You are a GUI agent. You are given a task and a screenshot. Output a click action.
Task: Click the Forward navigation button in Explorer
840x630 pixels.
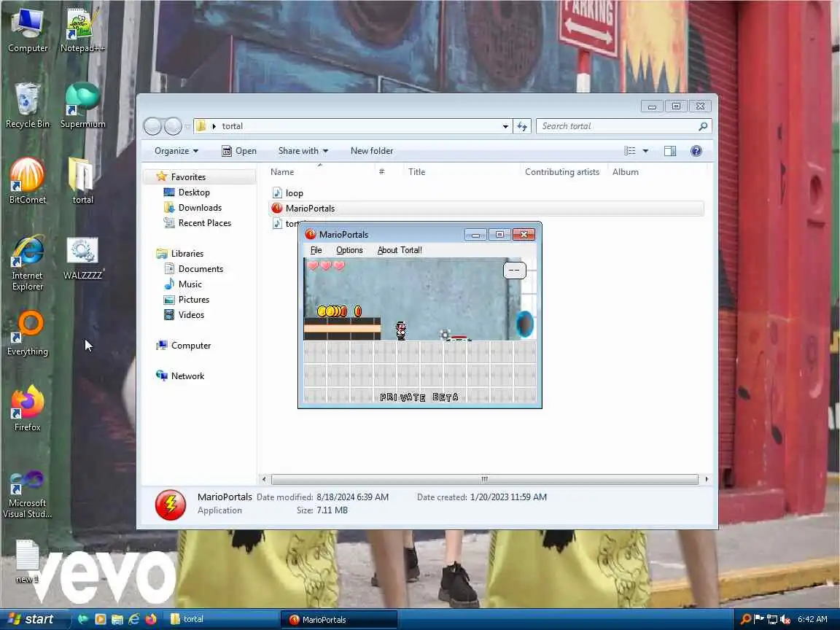(x=173, y=126)
